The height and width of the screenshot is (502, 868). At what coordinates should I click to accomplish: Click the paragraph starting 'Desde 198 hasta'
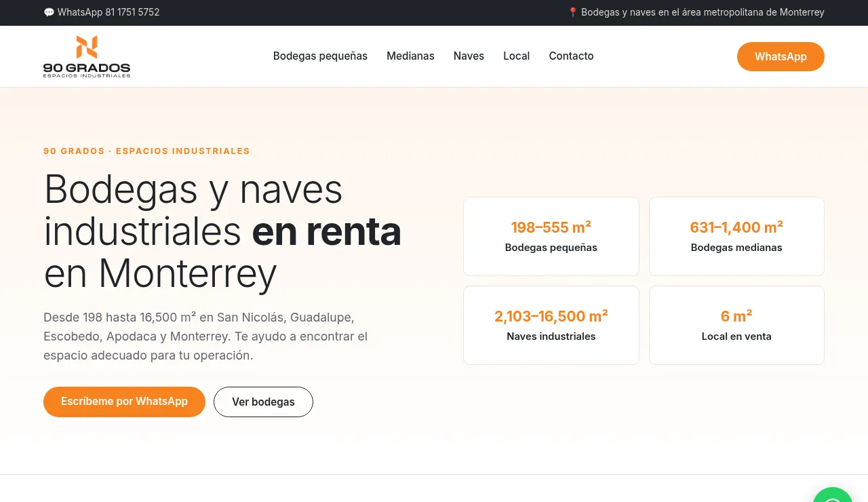[205, 336]
